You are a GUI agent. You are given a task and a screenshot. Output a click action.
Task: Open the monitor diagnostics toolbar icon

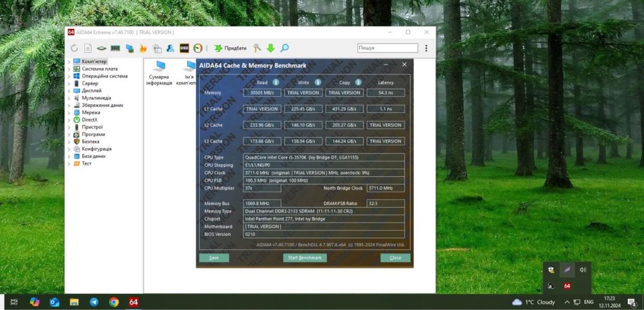pyautogui.click(x=130, y=48)
